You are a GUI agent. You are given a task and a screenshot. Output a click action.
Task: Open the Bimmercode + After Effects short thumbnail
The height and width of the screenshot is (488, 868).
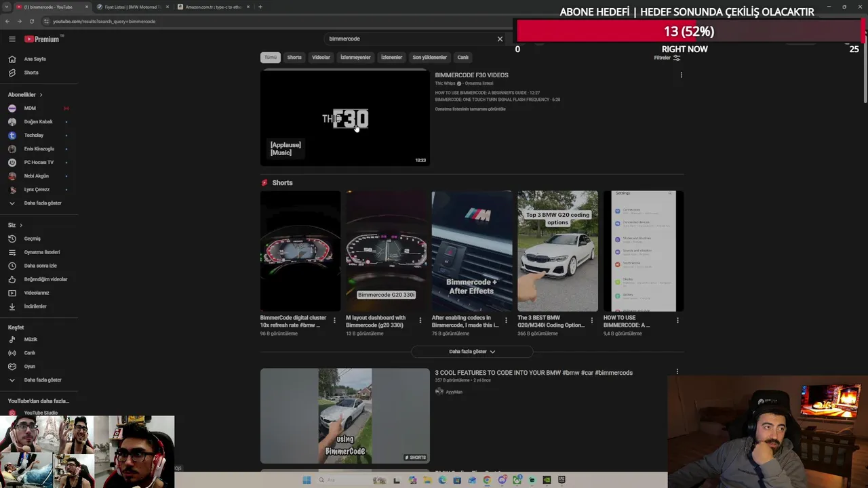point(472,251)
